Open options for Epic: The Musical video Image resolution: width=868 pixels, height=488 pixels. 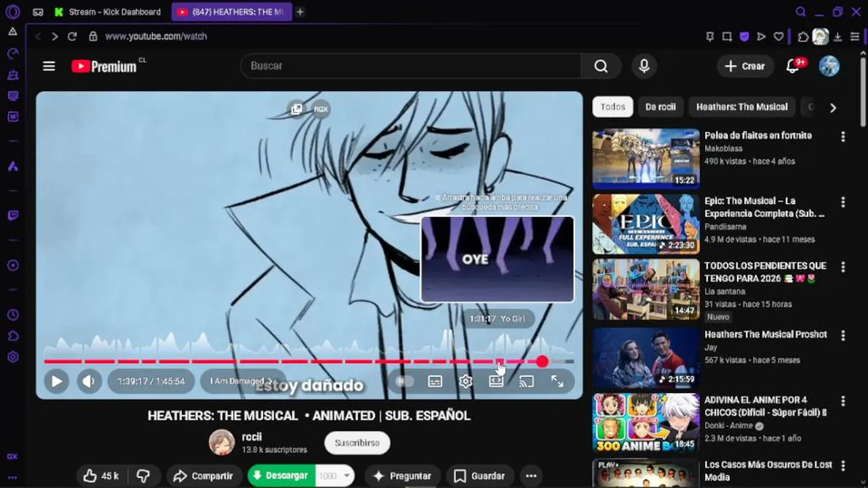click(x=843, y=202)
